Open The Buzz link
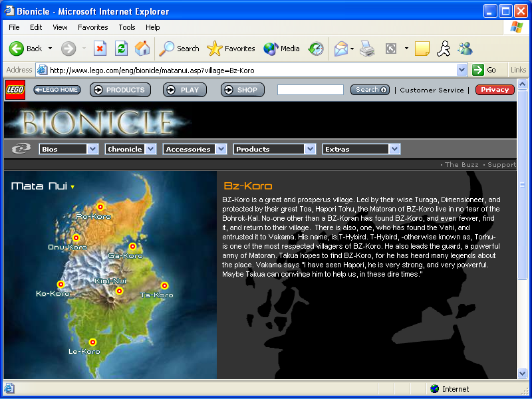 tap(462, 164)
